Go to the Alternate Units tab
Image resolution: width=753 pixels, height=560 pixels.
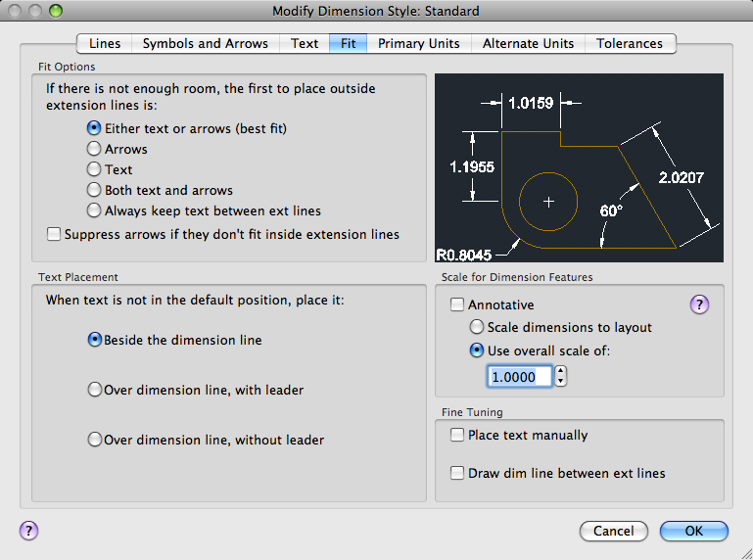click(x=528, y=43)
